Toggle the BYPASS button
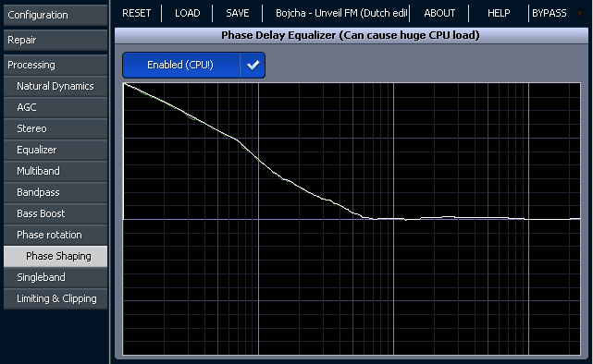The width and height of the screenshot is (593, 364). tap(550, 13)
